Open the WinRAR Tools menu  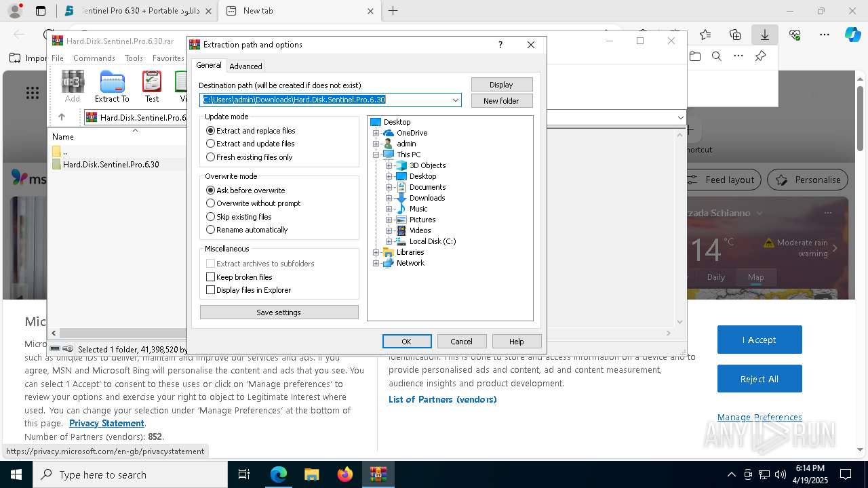click(134, 58)
